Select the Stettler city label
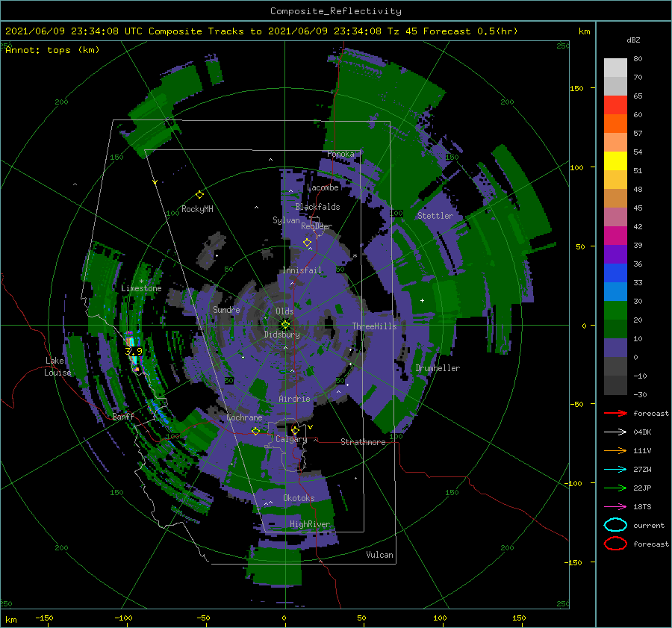Viewport: 672px width, 628px height. (435, 216)
